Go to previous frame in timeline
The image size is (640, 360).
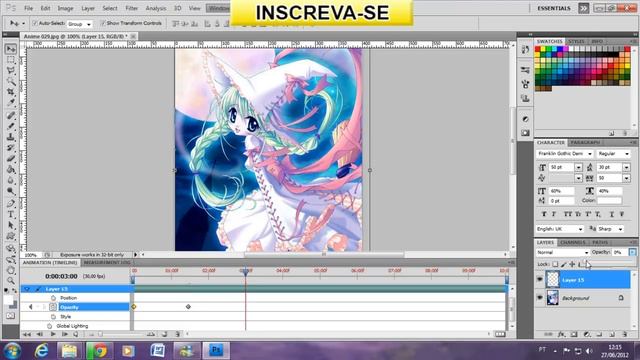[x=40, y=334]
